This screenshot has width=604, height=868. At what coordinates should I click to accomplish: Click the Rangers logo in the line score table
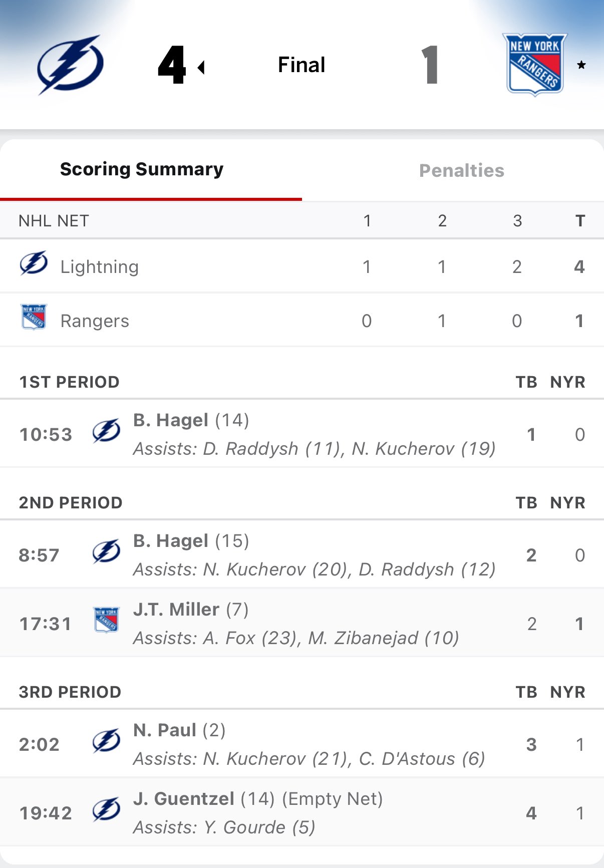[34, 317]
